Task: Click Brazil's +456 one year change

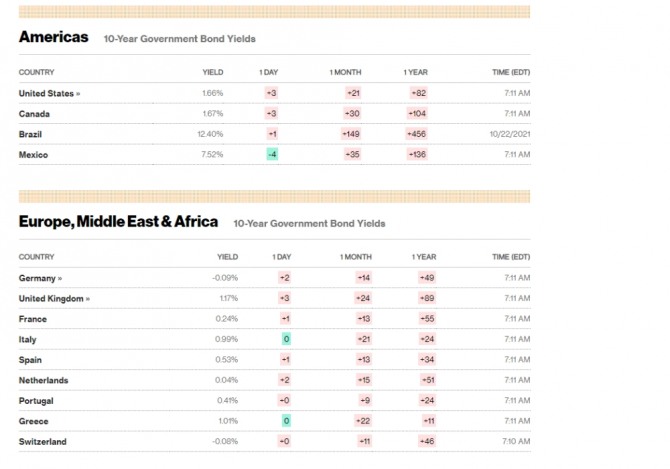Action: [x=418, y=134]
